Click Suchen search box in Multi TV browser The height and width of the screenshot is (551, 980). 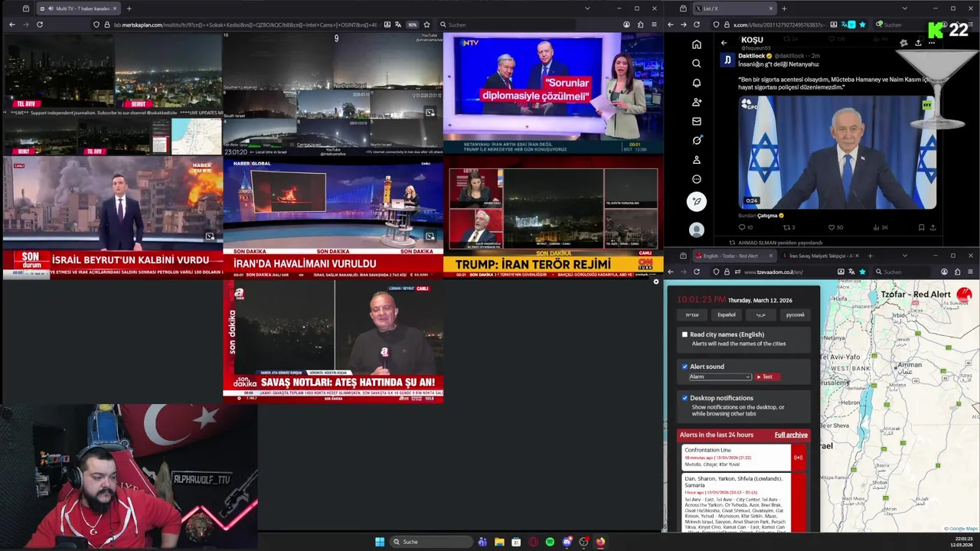click(x=505, y=24)
